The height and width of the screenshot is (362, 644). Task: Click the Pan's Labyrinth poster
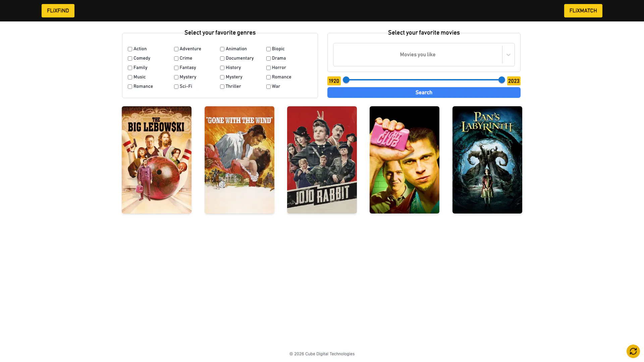[487, 160]
